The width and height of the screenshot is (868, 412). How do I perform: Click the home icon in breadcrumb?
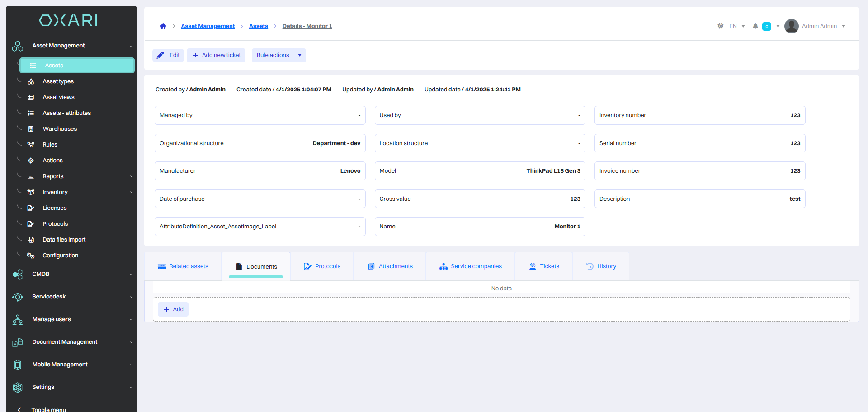[x=163, y=26]
